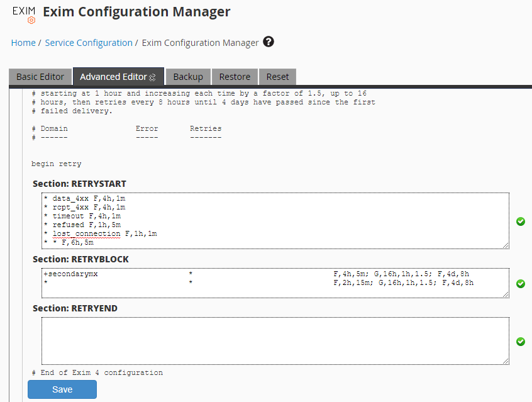Image resolution: width=532 pixels, height=402 pixels.
Task: Grab the RETRYSTART textarea resize handle
Action: (506, 245)
